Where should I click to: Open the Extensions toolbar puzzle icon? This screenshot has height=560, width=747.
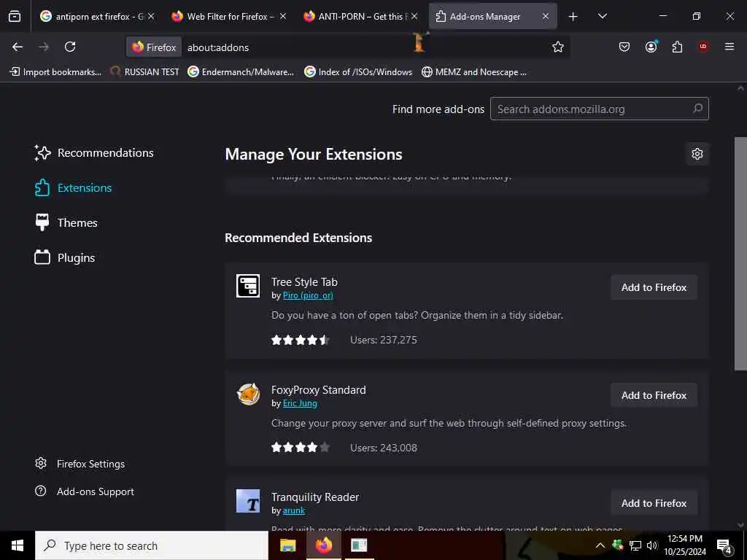(677, 47)
